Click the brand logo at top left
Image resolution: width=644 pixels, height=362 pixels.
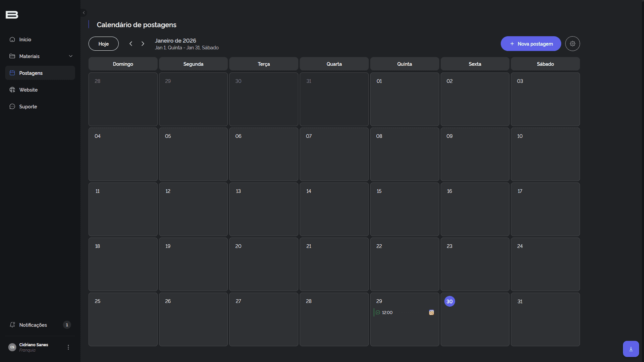[12, 15]
